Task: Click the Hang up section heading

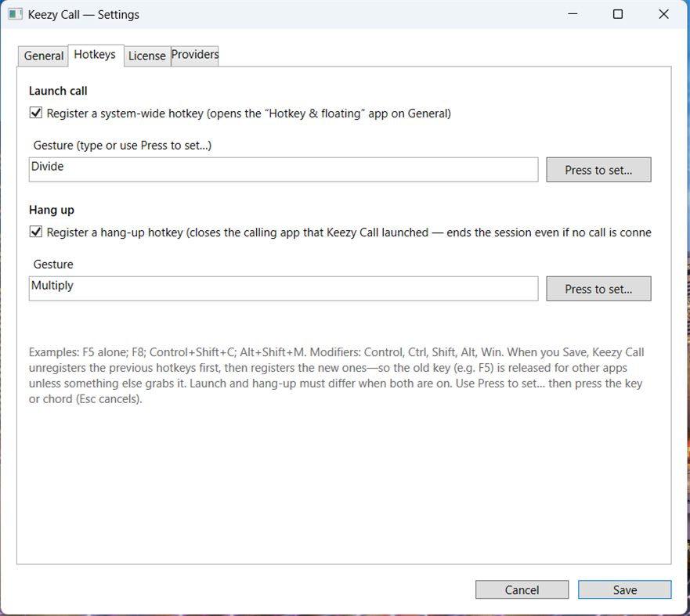Action: pyautogui.click(x=52, y=211)
